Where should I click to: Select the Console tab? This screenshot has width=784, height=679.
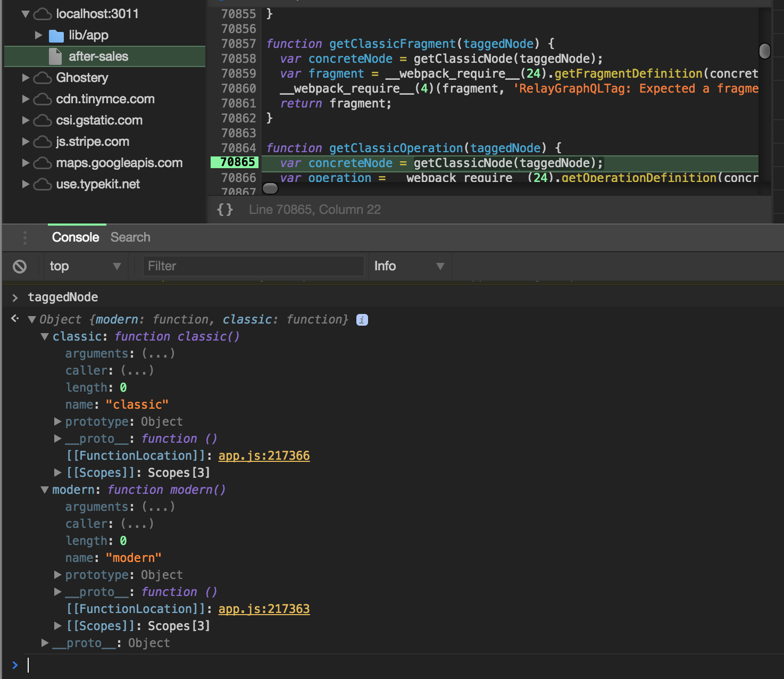point(76,237)
